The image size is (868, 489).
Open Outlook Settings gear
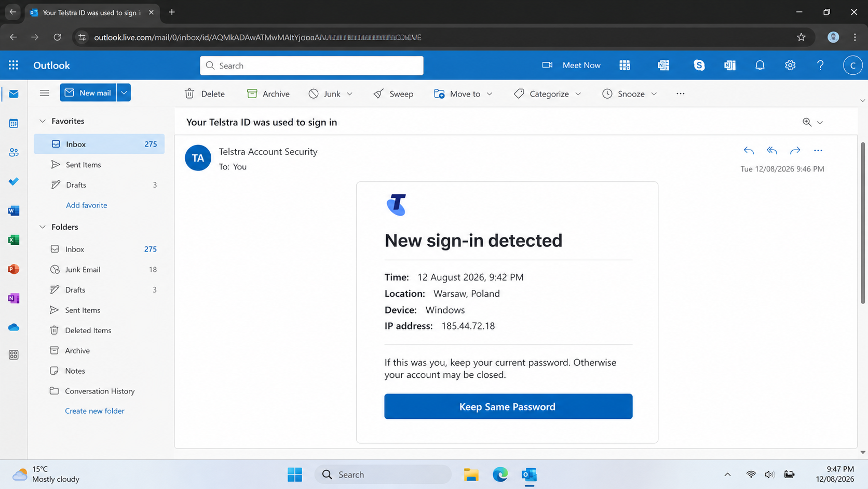[x=790, y=65]
